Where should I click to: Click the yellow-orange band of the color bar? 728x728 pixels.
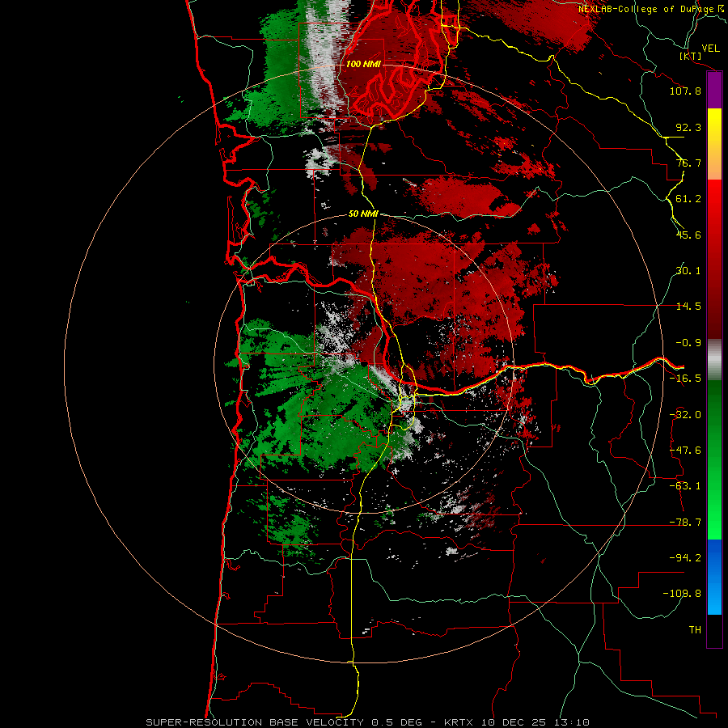coord(714,144)
